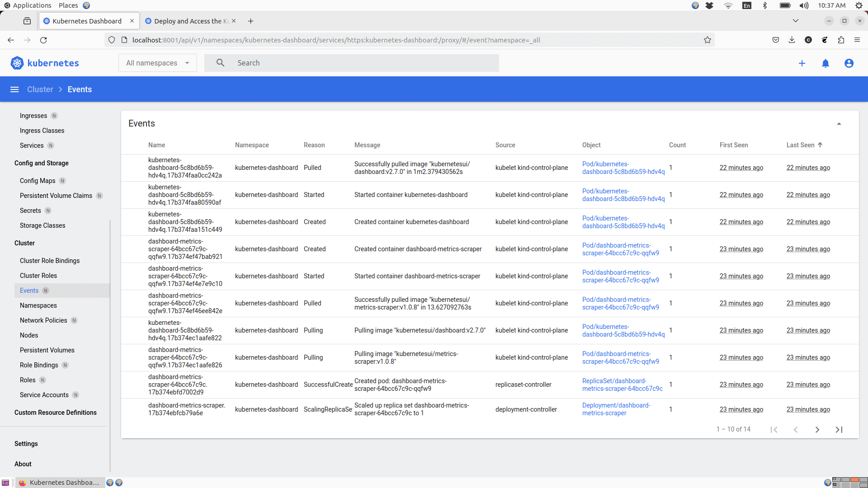Open the user account icon
This screenshot has width=868, height=488.
tap(849, 63)
